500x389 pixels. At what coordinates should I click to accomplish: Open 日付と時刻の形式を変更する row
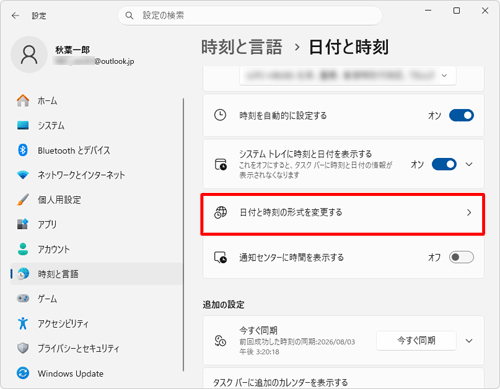click(x=343, y=212)
